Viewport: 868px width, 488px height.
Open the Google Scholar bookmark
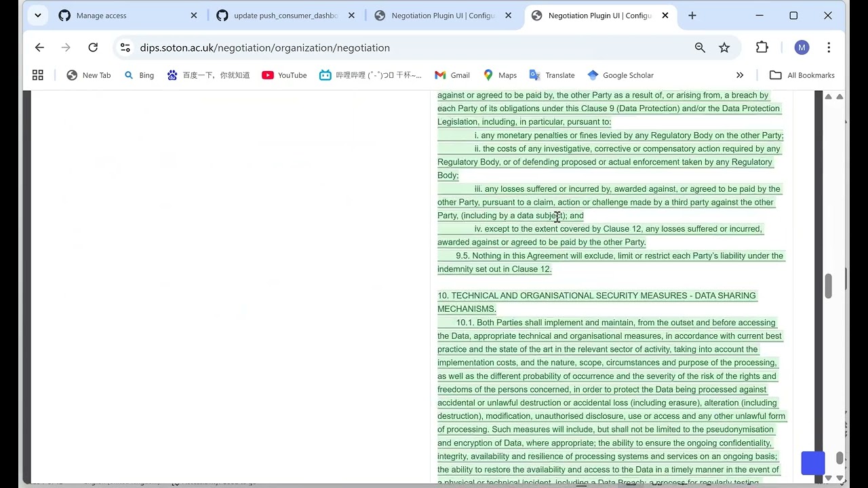pyautogui.click(x=620, y=75)
